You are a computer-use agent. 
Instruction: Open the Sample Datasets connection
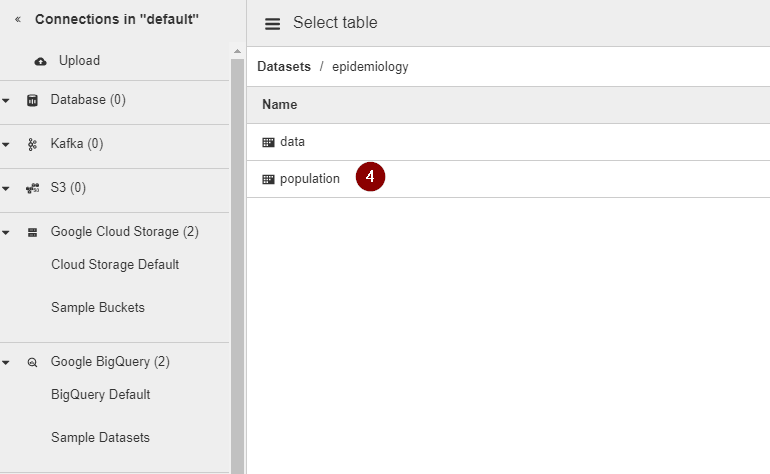coord(100,438)
